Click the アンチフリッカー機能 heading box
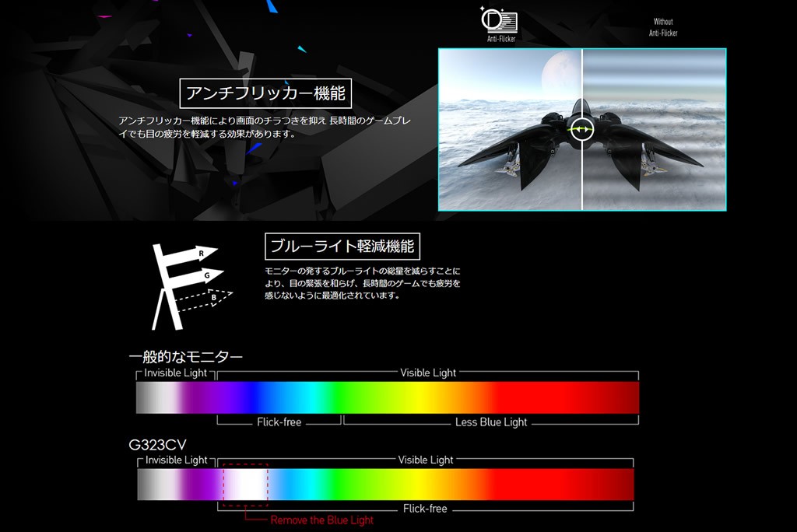The image size is (797, 532). [265, 93]
